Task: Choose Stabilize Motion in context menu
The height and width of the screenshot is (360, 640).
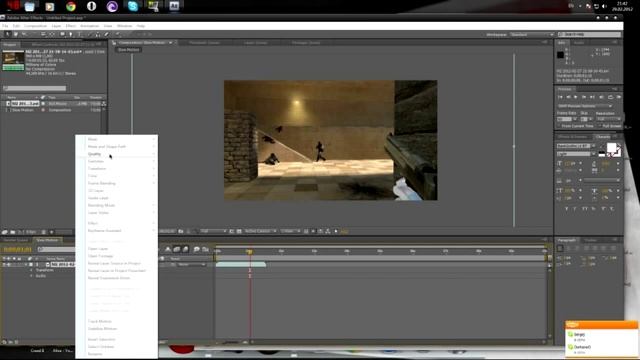Action: (x=117, y=329)
